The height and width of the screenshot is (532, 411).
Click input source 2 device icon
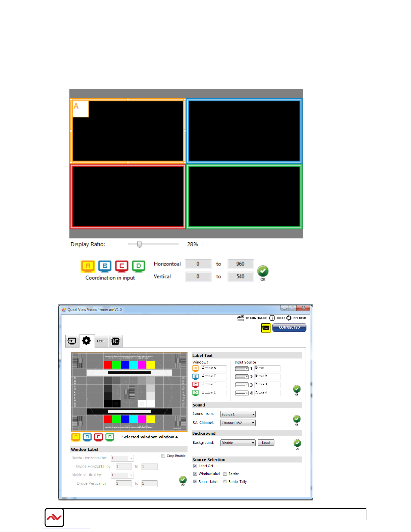tap(242, 377)
